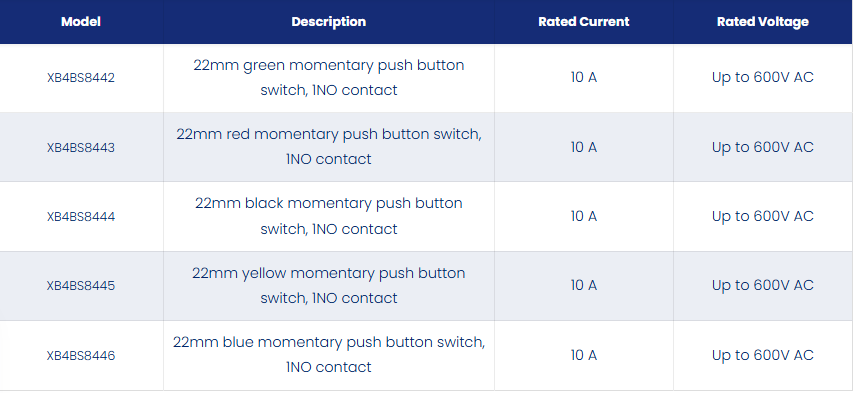This screenshot has height=393, width=854.
Task: Click the red momentary push button description
Action: tap(328, 146)
